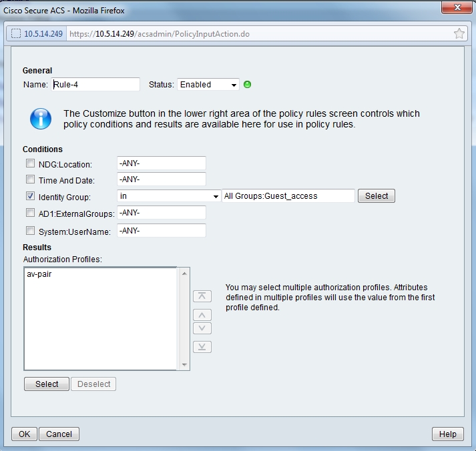Click the 10.5.14.249 site identity label

point(43,33)
